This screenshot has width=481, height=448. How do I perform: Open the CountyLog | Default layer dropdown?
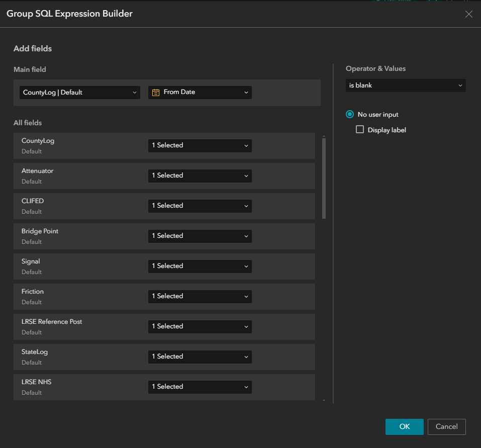pos(79,93)
